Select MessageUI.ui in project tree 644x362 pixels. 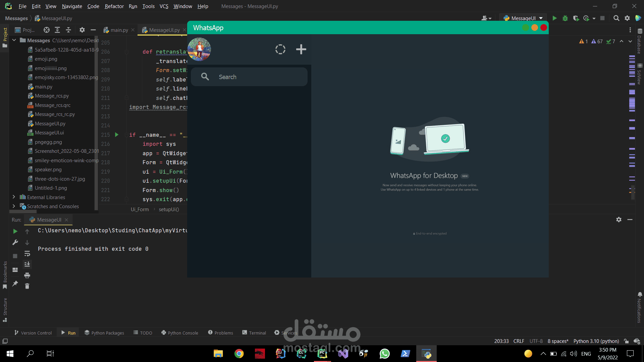tap(49, 133)
